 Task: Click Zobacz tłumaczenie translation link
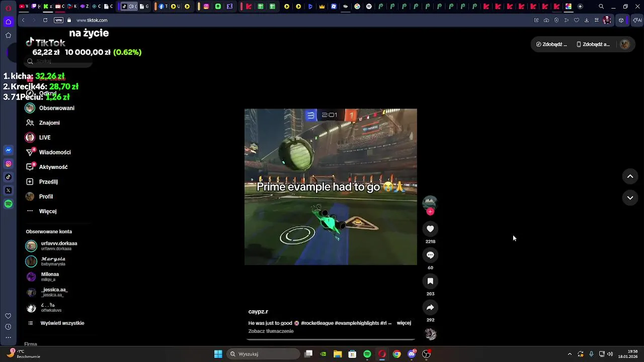271,331
